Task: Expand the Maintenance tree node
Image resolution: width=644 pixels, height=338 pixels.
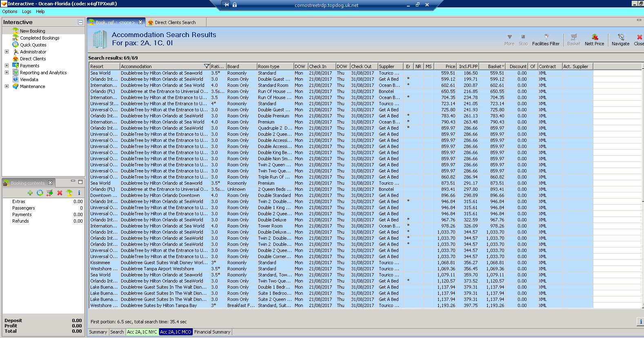Action: click(7, 86)
